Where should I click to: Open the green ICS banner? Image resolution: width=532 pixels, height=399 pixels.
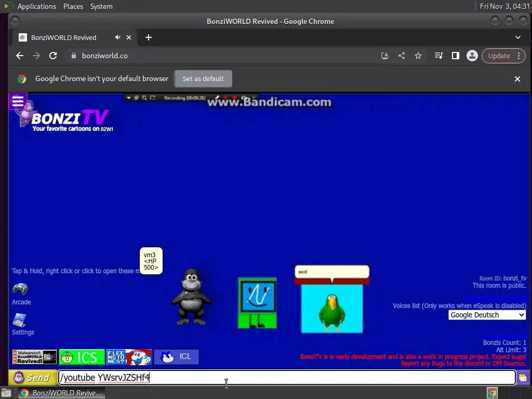[x=82, y=357]
